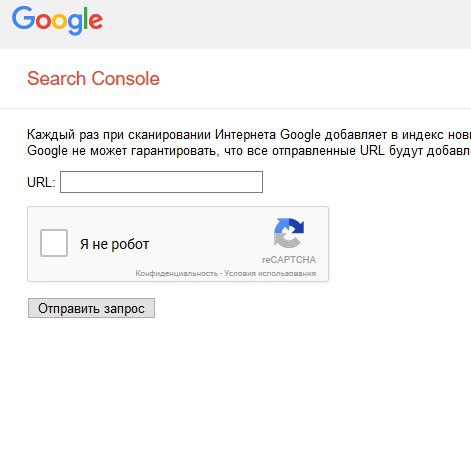Open the Условия использования link
The width and height of the screenshot is (471, 465).
[270, 273]
